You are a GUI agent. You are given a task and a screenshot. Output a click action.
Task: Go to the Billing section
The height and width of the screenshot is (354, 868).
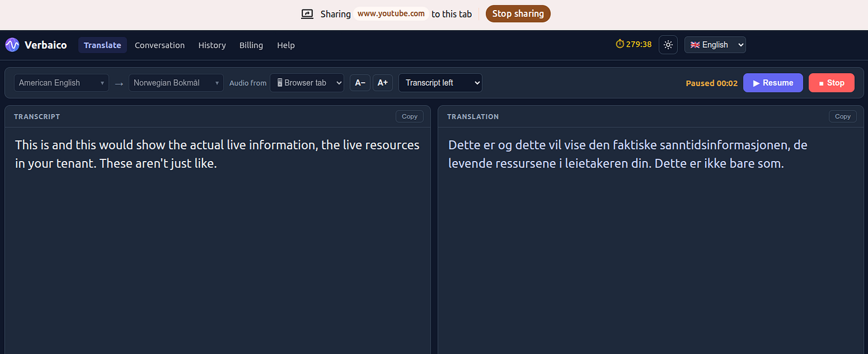click(251, 45)
